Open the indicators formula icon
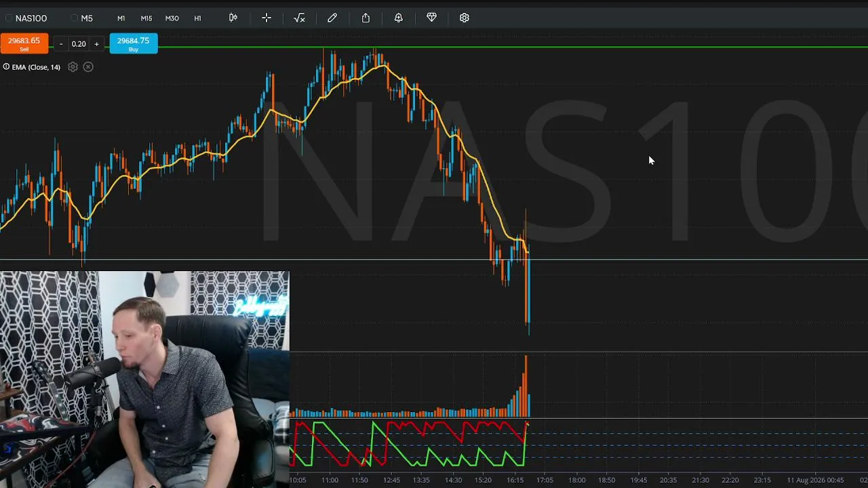Screen dimensions: 868x488 click(299, 18)
